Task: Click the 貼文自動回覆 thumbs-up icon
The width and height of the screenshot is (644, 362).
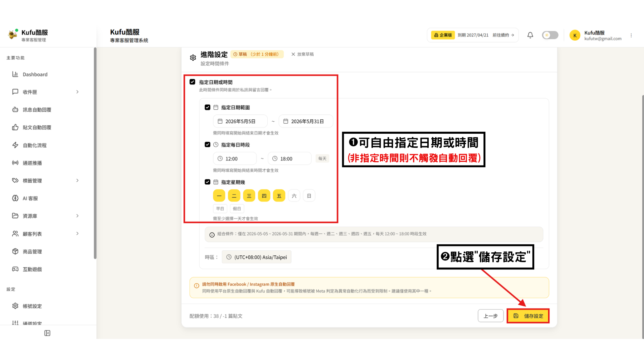Action: (x=15, y=127)
